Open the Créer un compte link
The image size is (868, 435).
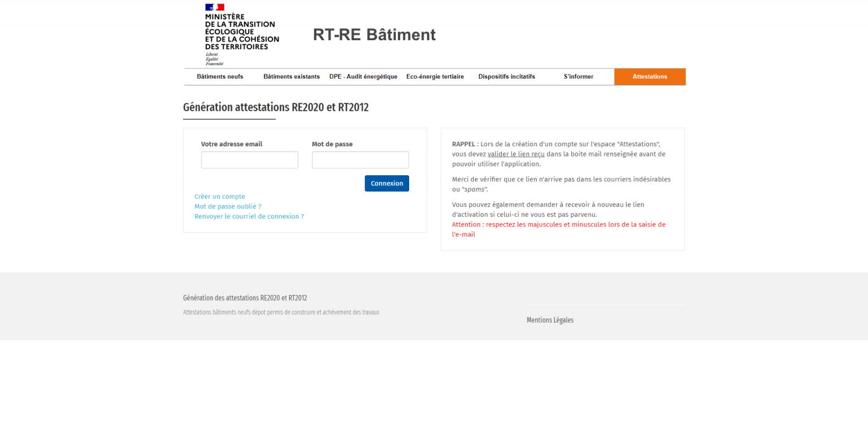click(219, 196)
